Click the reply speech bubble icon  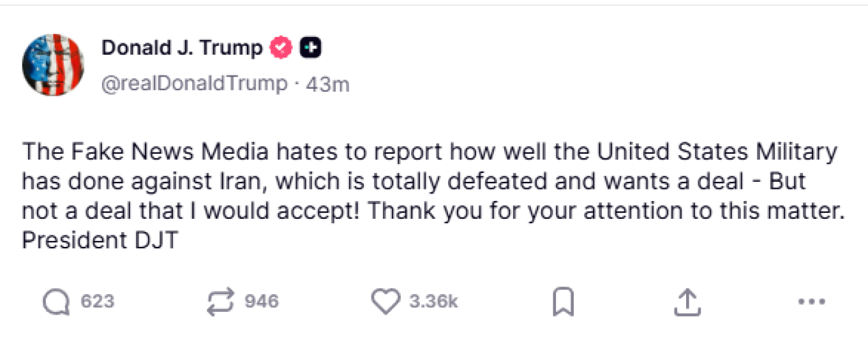pyautogui.click(x=56, y=302)
